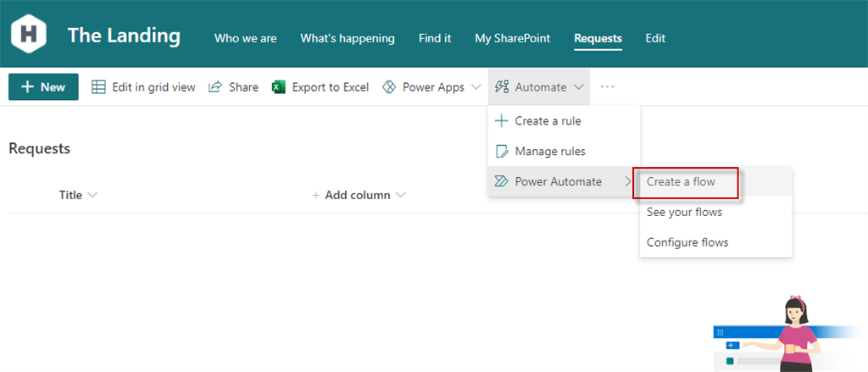Select the Requests navigation tab
This screenshot has width=868, height=372.
[x=598, y=38]
